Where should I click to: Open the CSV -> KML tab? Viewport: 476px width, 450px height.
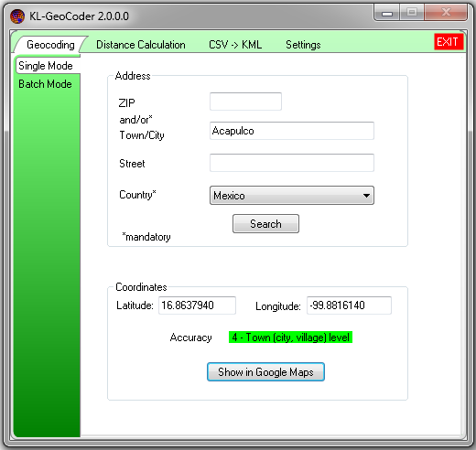(235, 45)
